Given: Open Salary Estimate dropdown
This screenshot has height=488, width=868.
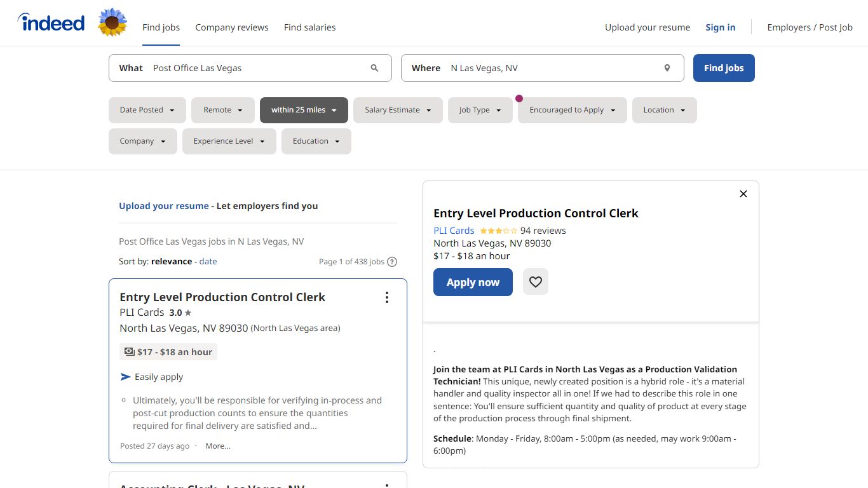Looking at the screenshot, I should (398, 110).
